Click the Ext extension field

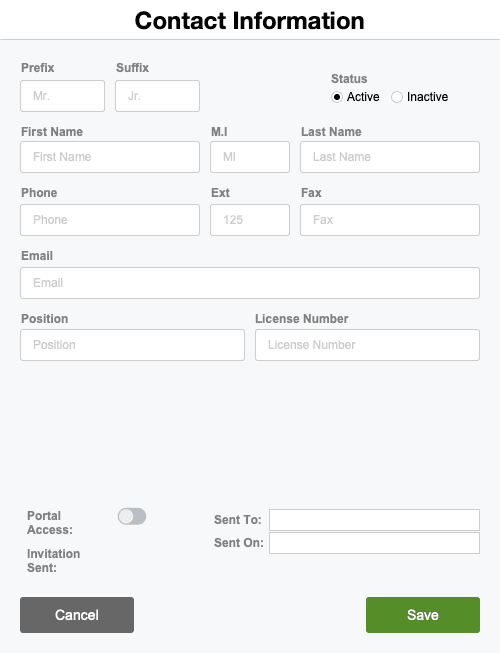[x=250, y=219]
